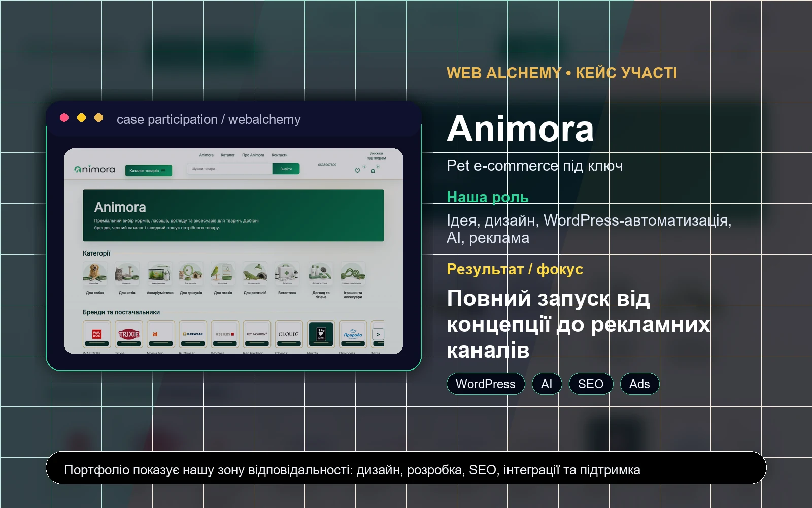The image size is (812, 508).
Task: Open the Для рептилій category image
Action: click(x=255, y=274)
